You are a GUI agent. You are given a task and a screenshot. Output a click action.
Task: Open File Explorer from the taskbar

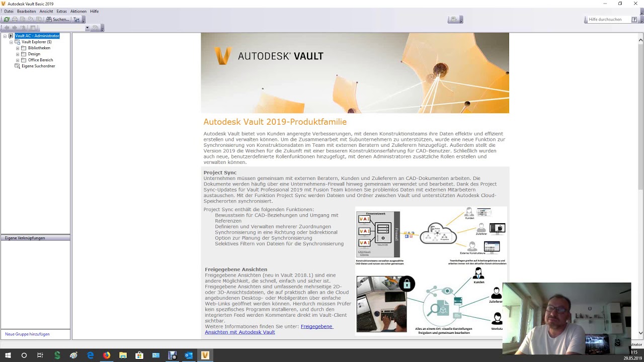(x=123, y=355)
